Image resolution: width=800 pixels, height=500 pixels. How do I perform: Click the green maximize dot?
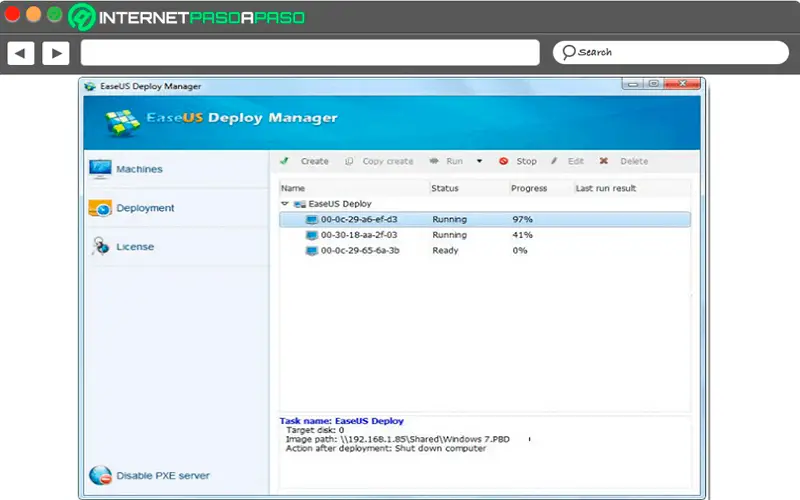point(55,14)
